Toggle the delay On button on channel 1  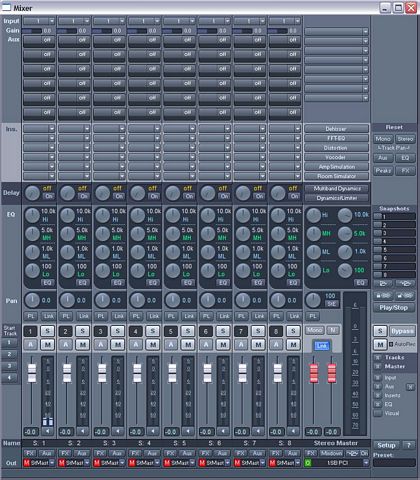click(48, 196)
